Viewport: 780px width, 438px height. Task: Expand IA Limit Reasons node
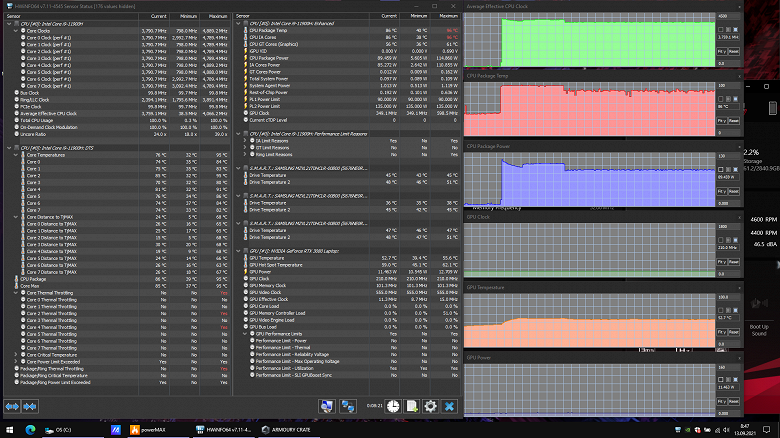click(245, 141)
